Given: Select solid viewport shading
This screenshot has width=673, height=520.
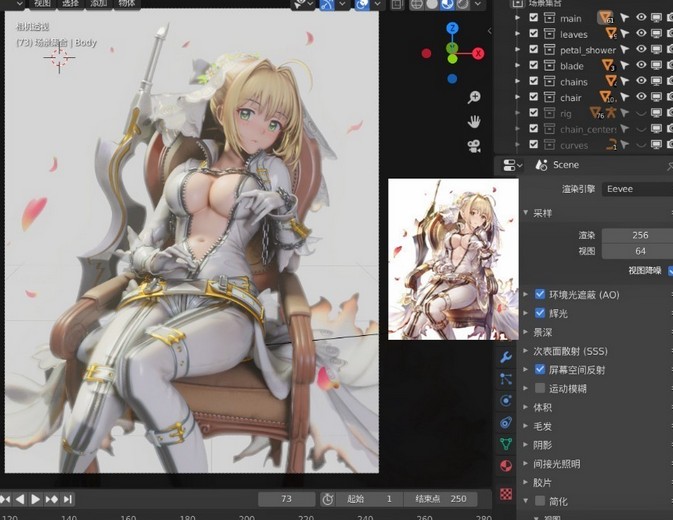Looking at the screenshot, I should click(432, 4).
